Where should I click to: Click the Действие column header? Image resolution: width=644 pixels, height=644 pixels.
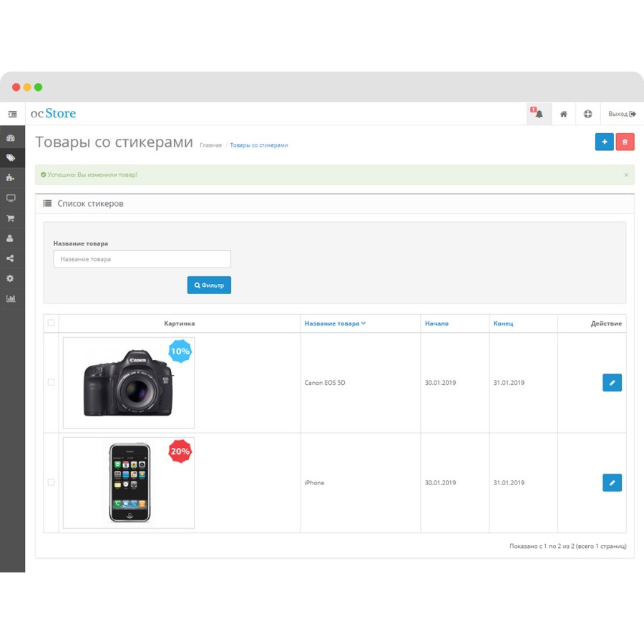coord(606,323)
